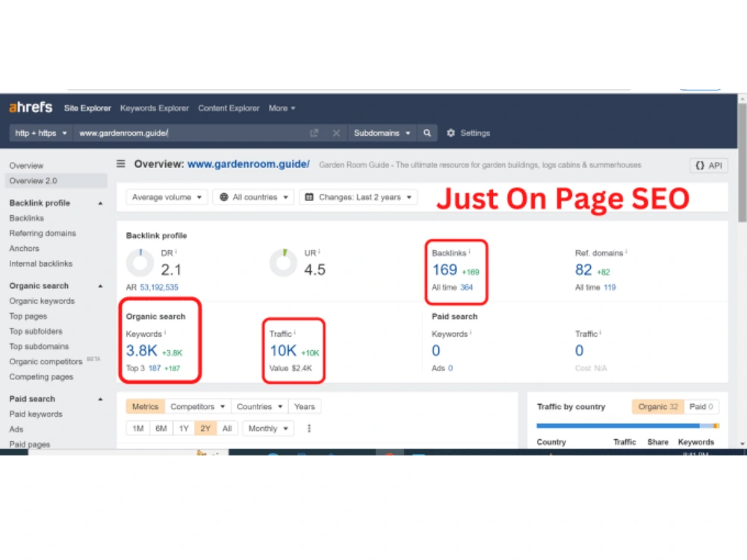Click all time backlinks 364
The image size is (747, 560).
pos(466,287)
